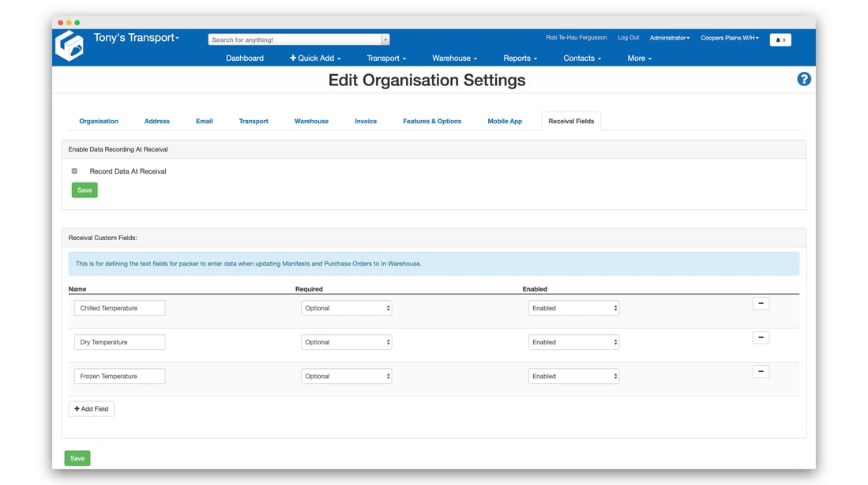Toggle the Record Data At Receival checkbox
Screen dimensions: 868x485
coord(75,171)
